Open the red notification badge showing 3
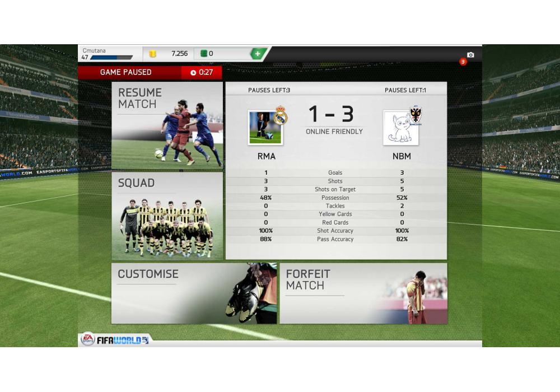The image size is (560, 392). coord(463,62)
